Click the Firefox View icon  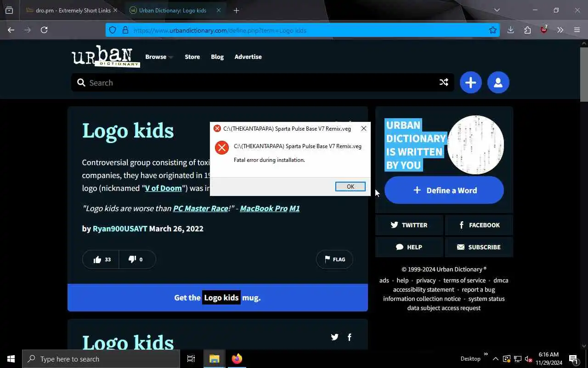[9, 10]
